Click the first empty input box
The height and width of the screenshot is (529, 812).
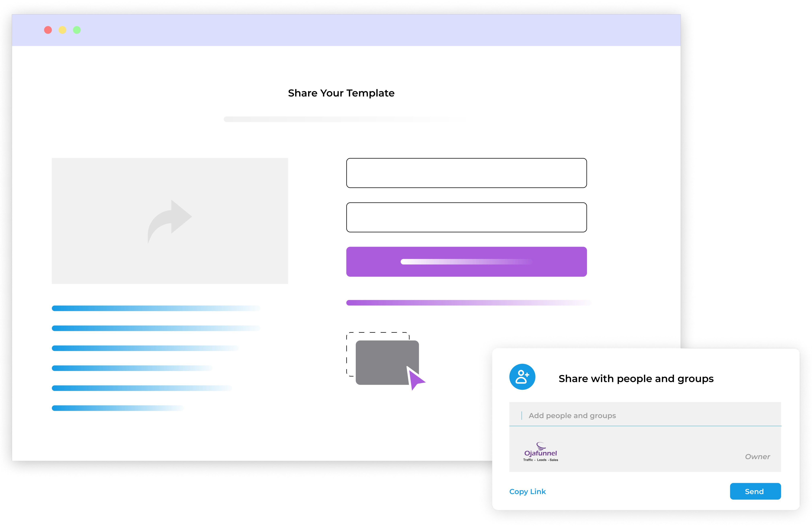pyautogui.click(x=466, y=173)
